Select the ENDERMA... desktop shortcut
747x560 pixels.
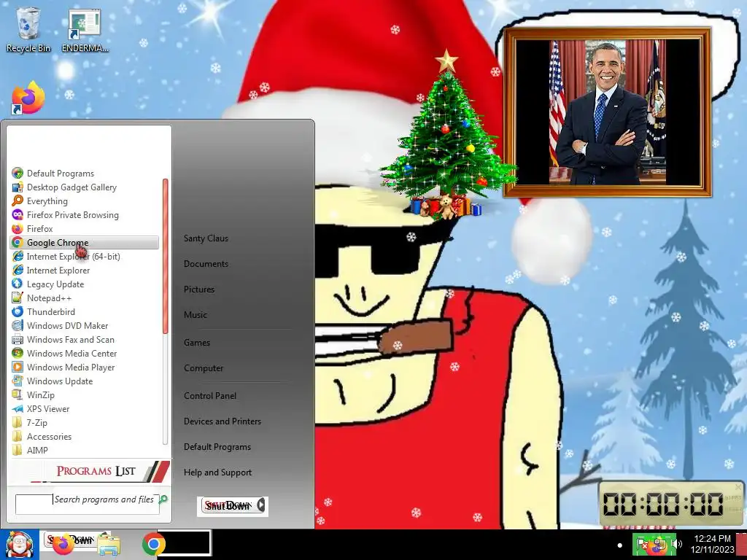pos(85,31)
